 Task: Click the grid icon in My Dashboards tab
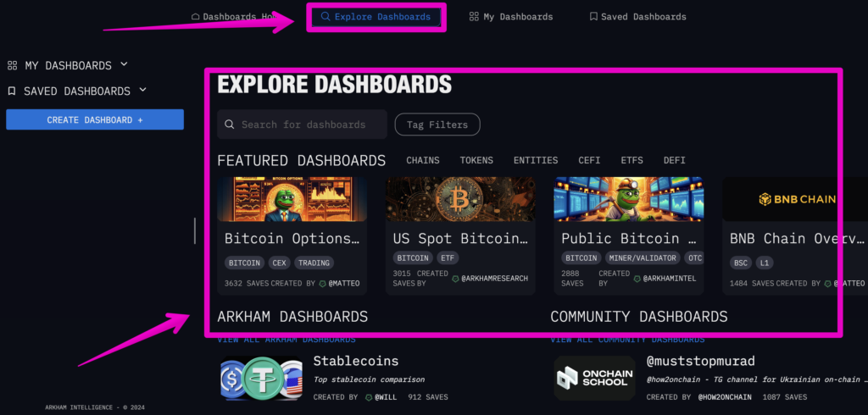tap(474, 17)
